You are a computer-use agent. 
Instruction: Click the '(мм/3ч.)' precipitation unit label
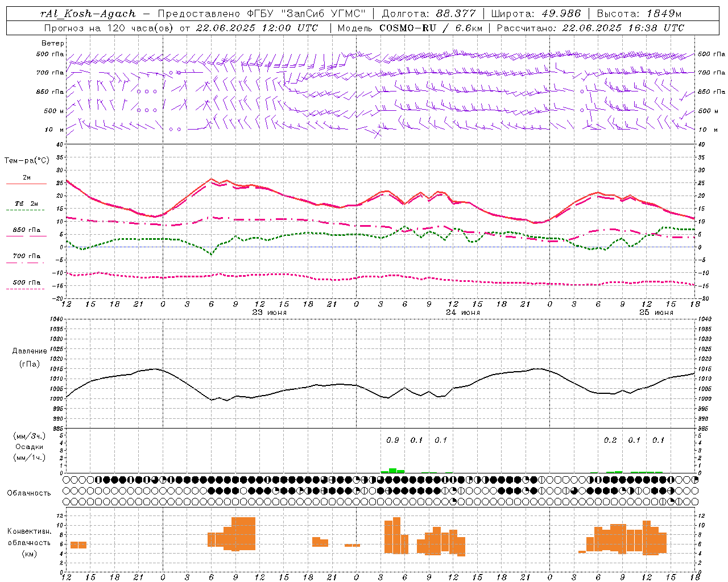30,436
